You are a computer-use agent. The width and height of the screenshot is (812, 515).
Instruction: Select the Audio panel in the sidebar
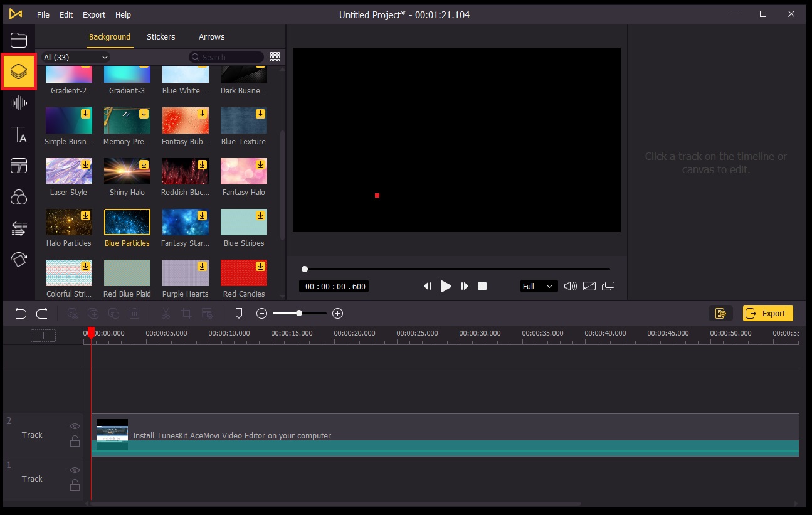[x=19, y=102]
